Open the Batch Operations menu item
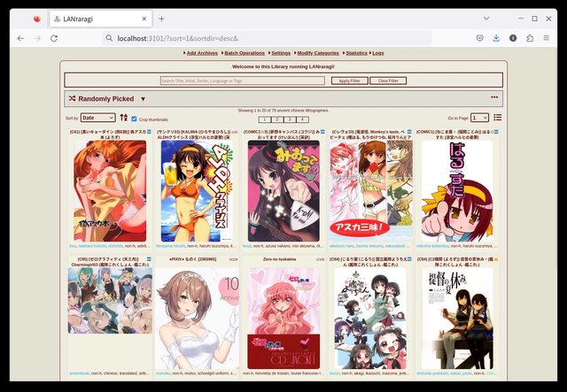The width and height of the screenshot is (567, 392). point(244,53)
